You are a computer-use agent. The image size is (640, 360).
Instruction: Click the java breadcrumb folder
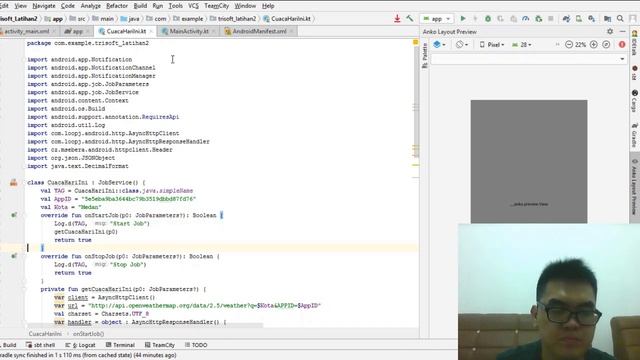[x=129, y=19]
